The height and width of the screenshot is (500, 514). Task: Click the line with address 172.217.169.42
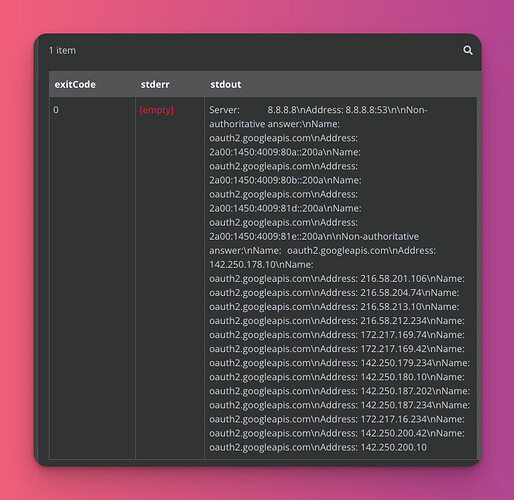click(x=337, y=349)
